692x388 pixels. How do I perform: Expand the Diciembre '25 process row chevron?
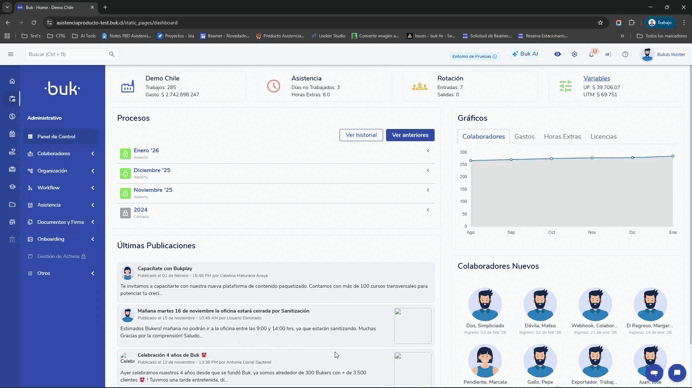428,170
